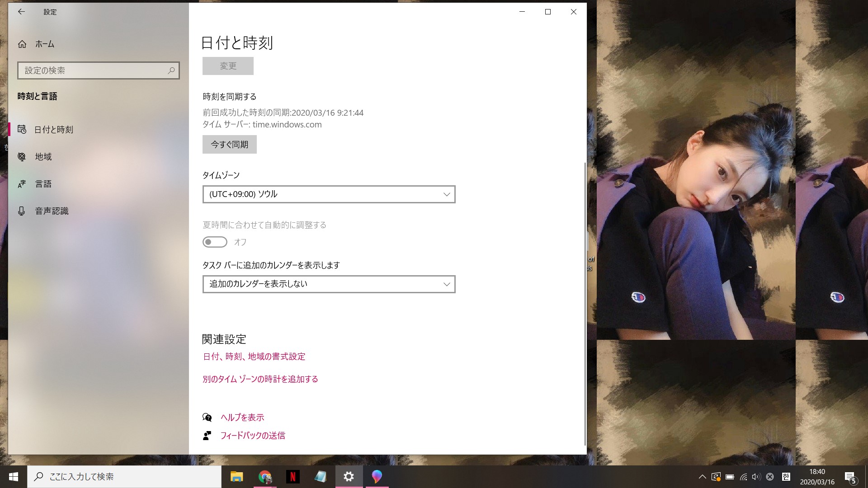Screen dimensions: 868x488
Task: Open the 言語 language settings
Action: (43, 184)
